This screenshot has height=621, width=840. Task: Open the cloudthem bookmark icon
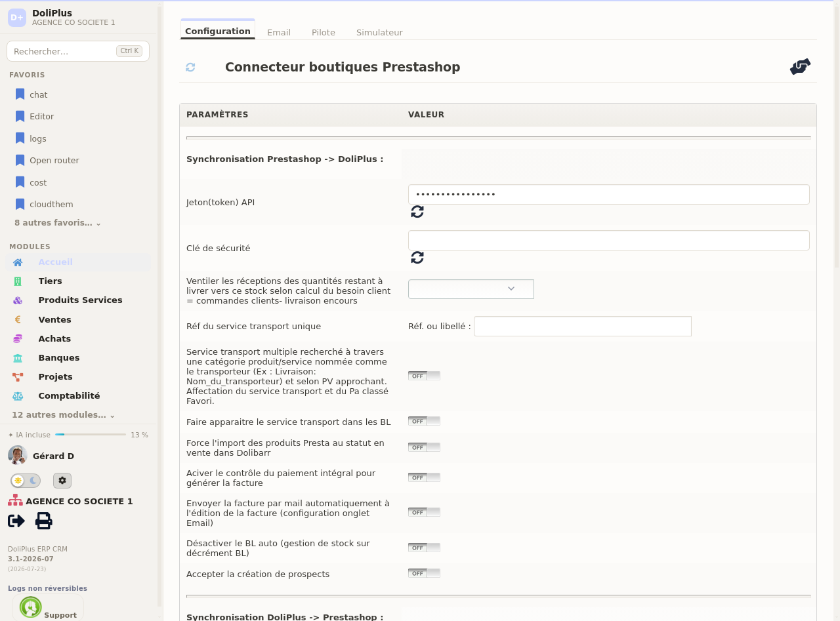(x=20, y=204)
